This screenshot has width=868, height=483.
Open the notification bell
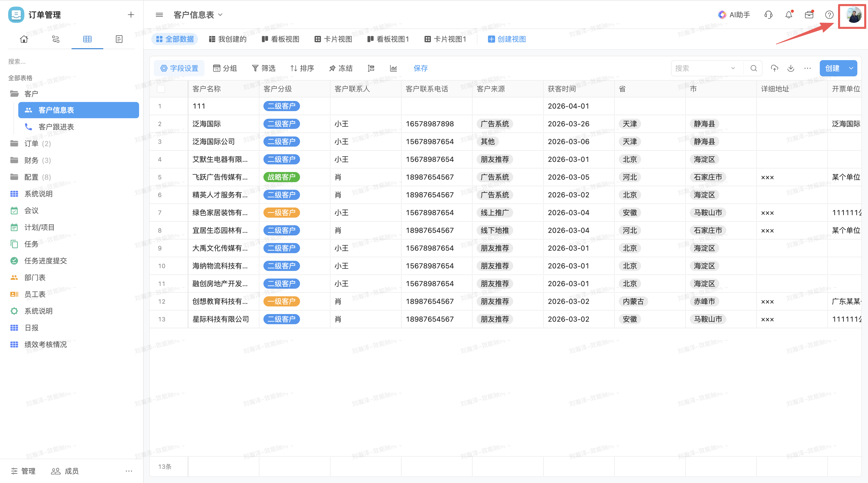[789, 15]
